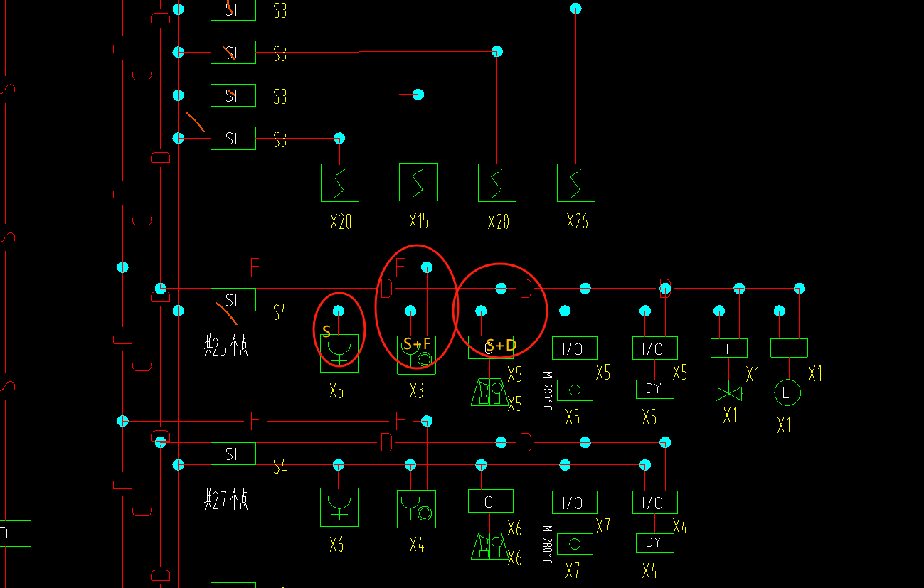Click the X26 quantity label
Viewport: 924px width, 588px height.
click(x=577, y=222)
